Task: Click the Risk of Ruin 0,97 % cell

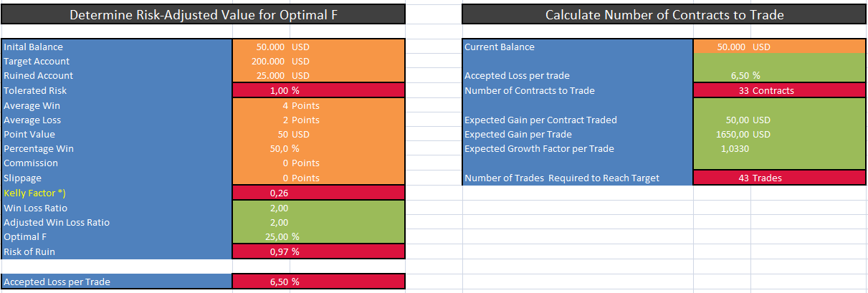Action: tap(318, 251)
